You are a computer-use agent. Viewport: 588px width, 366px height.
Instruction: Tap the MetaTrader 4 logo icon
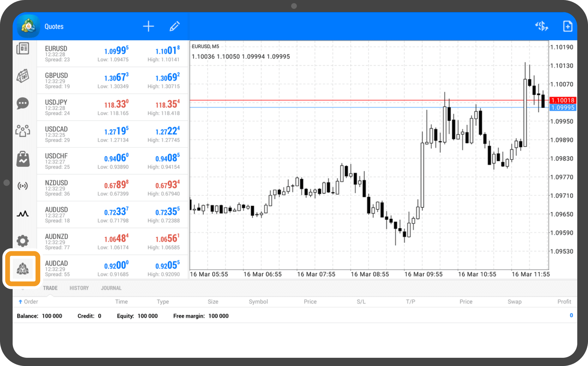point(28,26)
